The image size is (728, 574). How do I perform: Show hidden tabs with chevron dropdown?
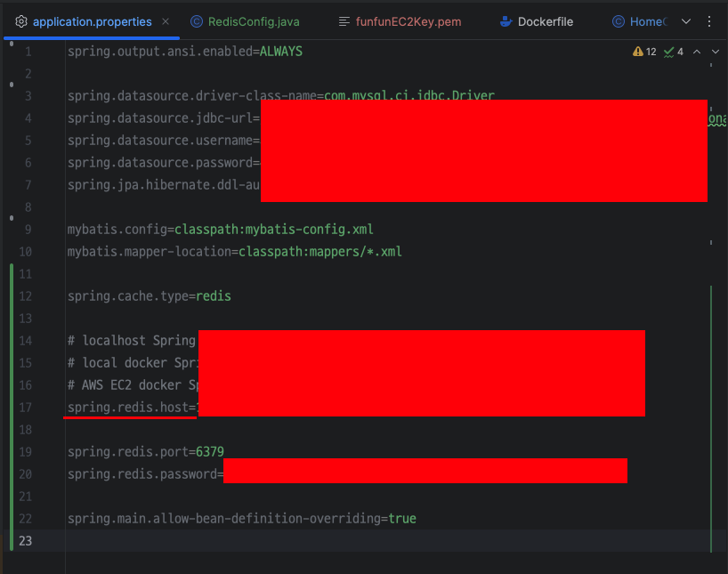(686, 21)
